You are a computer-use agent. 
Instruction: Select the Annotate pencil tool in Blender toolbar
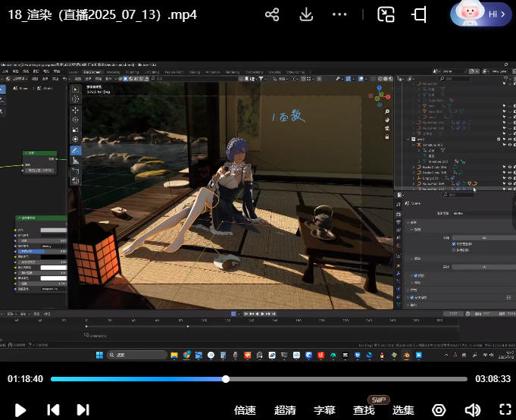76,150
